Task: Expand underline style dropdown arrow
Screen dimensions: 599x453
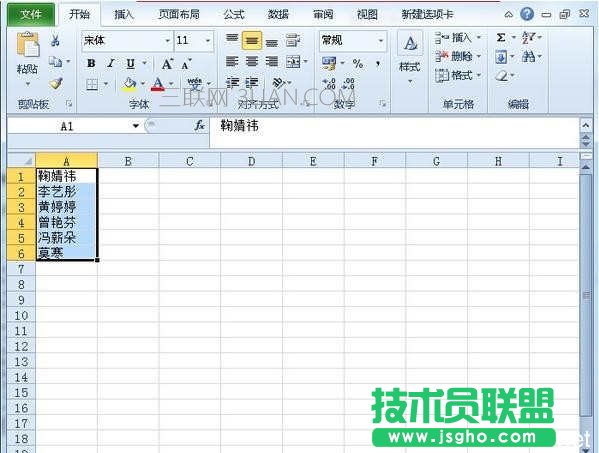Action: pyautogui.click(x=144, y=63)
